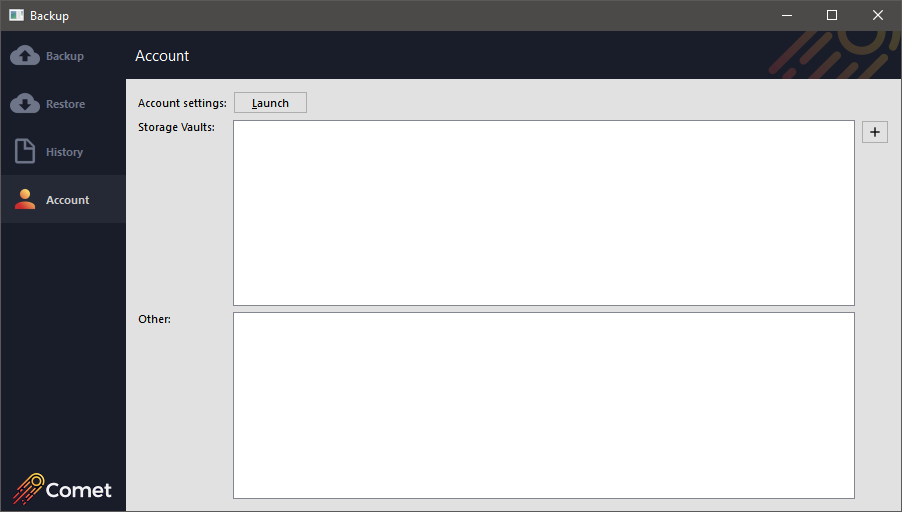Maximize the Backup window
902x512 pixels.
point(832,15)
